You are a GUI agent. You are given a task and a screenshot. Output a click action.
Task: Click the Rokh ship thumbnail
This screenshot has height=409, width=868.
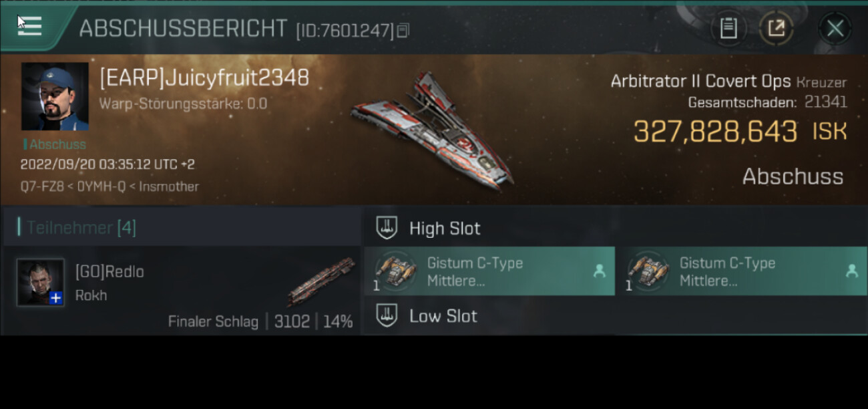321,281
